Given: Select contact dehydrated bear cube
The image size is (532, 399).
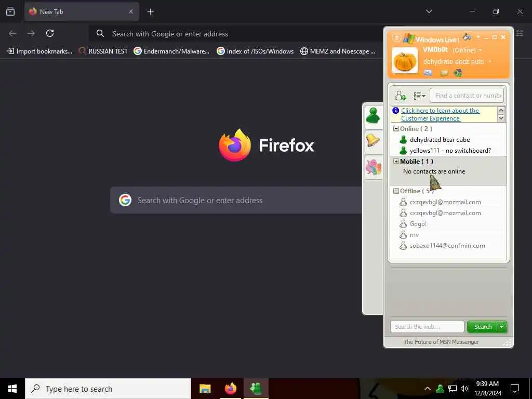Looking at the screenshot, I should click(x=440, y=139).
